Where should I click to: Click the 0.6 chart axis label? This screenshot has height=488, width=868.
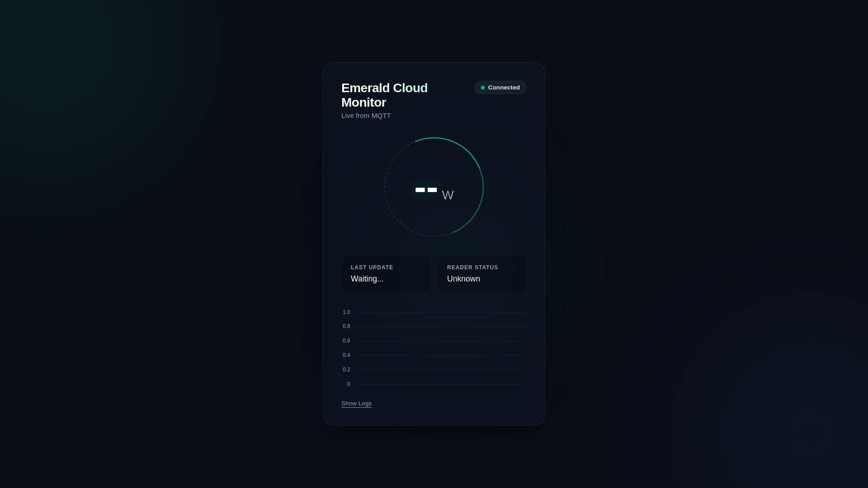click(x=346, y=341)
